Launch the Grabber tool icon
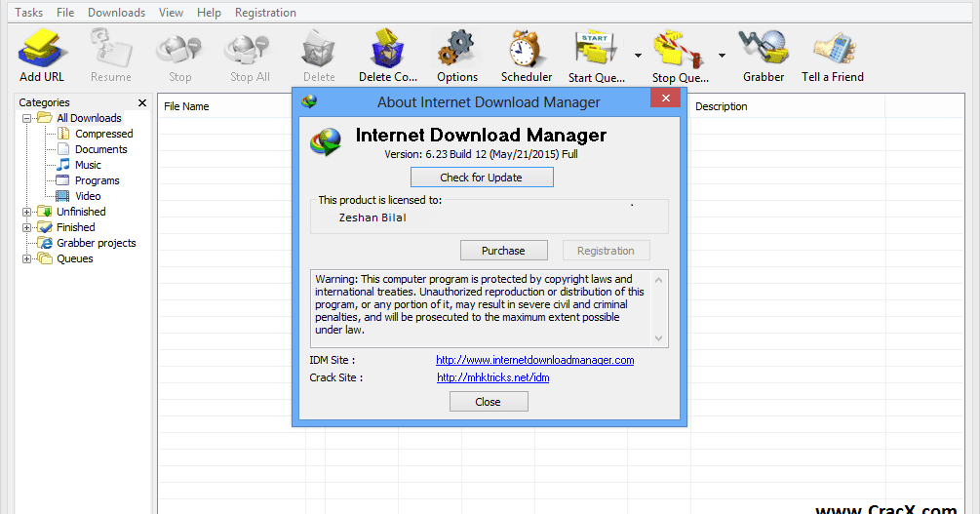This screenshot has width=980, height=514. 764,48
